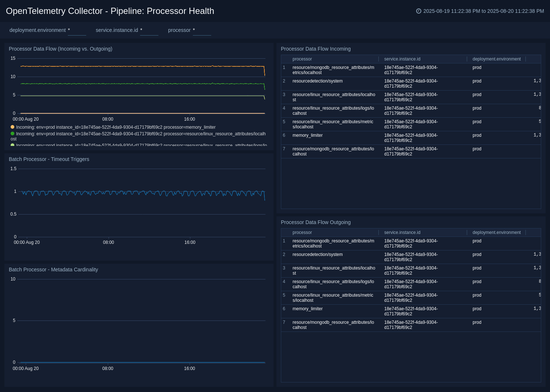Select the Incoming memory_limiter legend entry text
550x392 pixels.
tap(116, 127)
